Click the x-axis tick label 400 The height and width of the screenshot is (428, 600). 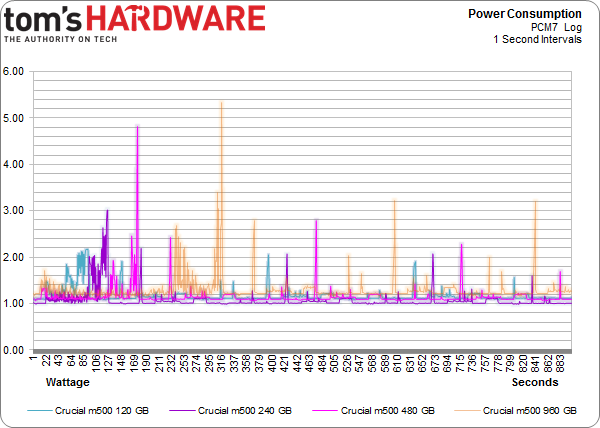point(271,363)
